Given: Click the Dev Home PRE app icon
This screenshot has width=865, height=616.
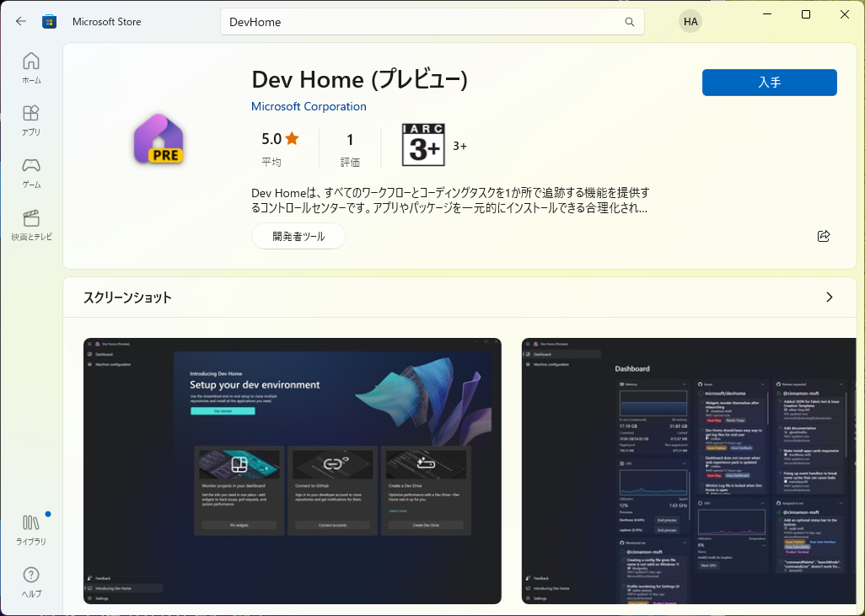Looking at the screenshot, I should pyautogui.click(x=158, y=139).
